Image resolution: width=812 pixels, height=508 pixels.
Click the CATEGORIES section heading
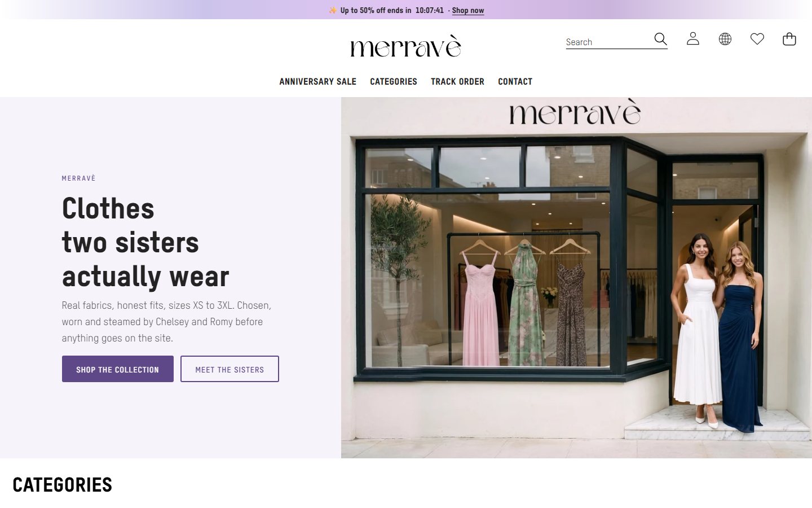(x=63, y=485)
